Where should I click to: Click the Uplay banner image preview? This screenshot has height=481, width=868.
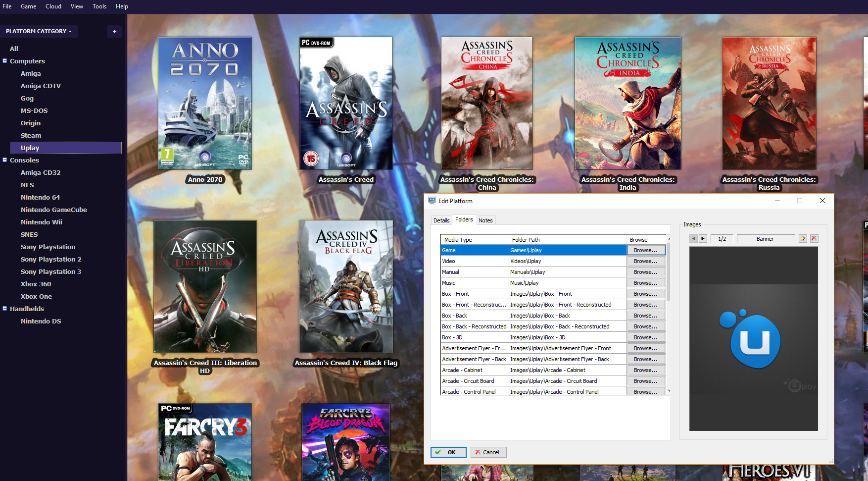point(753,339)
